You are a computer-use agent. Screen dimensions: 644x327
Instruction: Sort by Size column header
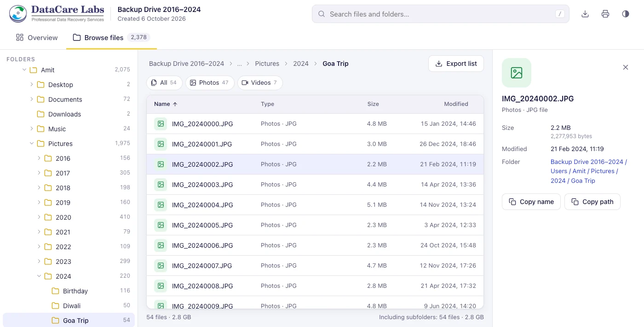pos(373,104)
